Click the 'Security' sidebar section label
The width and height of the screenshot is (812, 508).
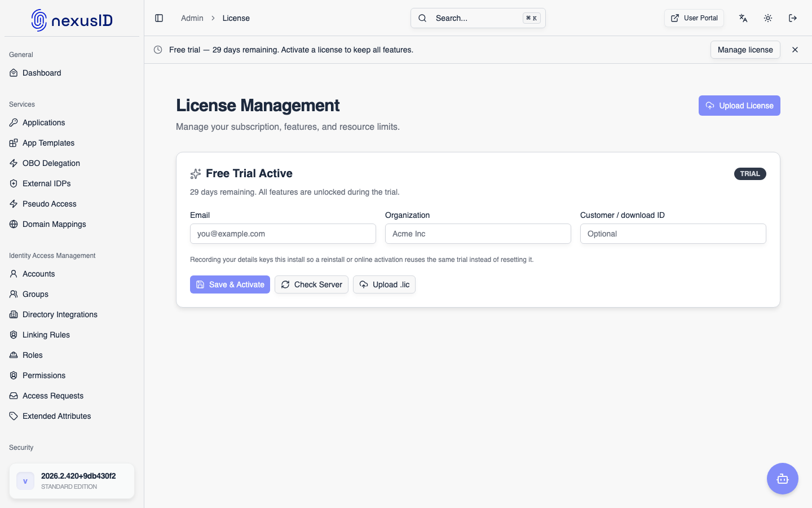pyautogui.click(x=21, y=448)
